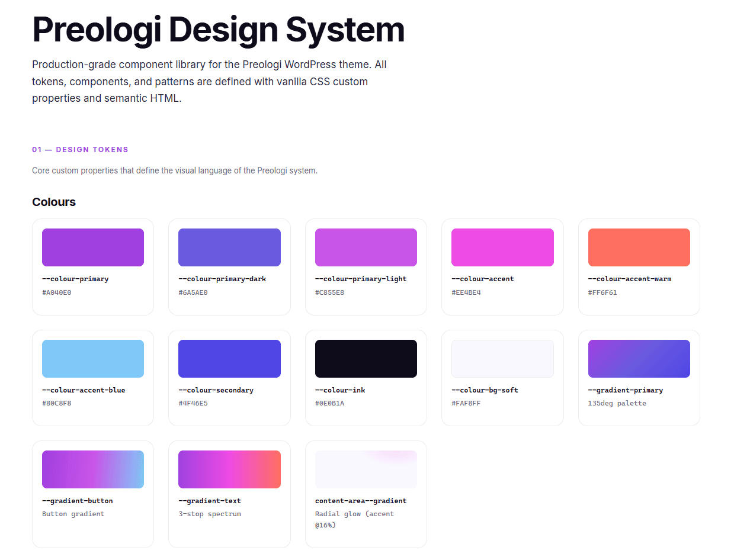The height and width of the screenshot is (560, 734).
Task: Click the hex value #FF6F61
Action: click(603, 292)
